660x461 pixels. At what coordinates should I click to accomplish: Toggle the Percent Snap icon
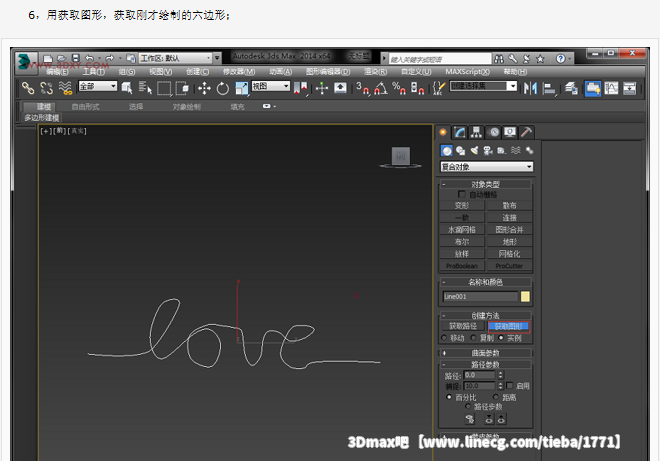[399, 88]
